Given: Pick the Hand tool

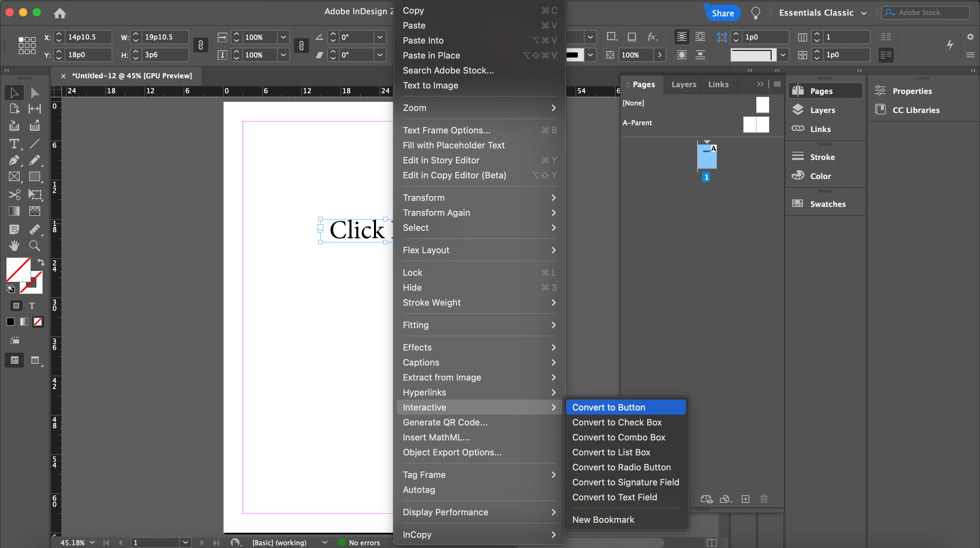Looking at the screenshot, I should (14, 246).
